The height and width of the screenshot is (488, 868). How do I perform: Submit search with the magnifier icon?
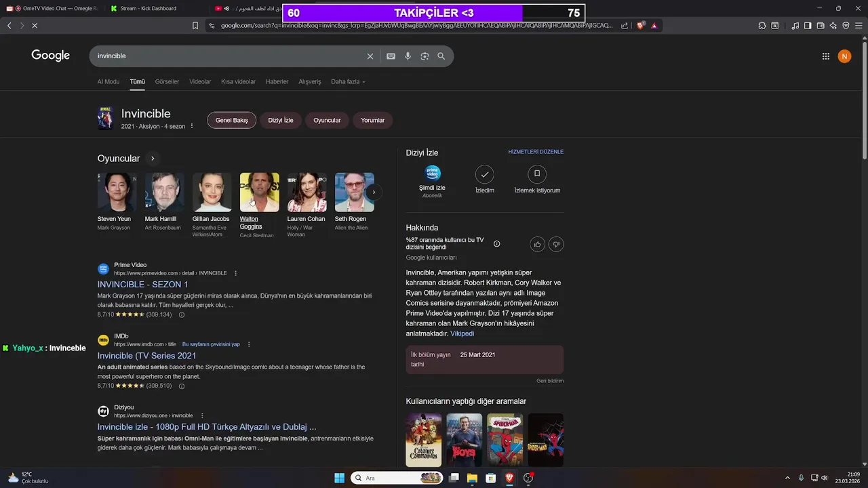[x=441, y=56]
